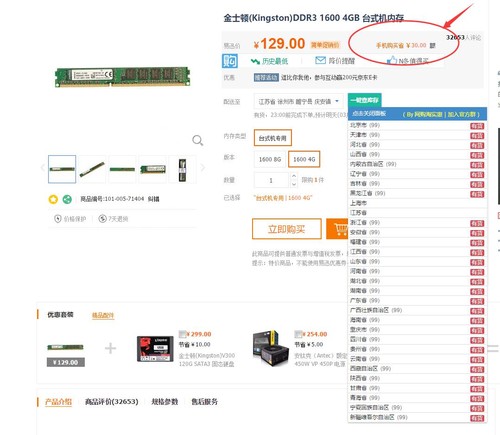This screenshot has width=500, height=435.
Task: Click the thumbs-up worth buying icon
Action: click(x=392, y=60)
